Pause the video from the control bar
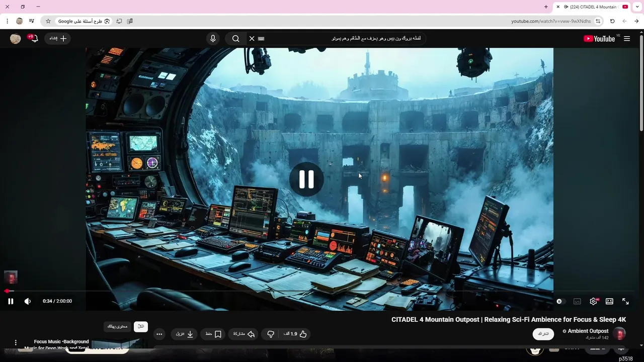The width and height of the screenshot is (644, 362). pos(11,301)
